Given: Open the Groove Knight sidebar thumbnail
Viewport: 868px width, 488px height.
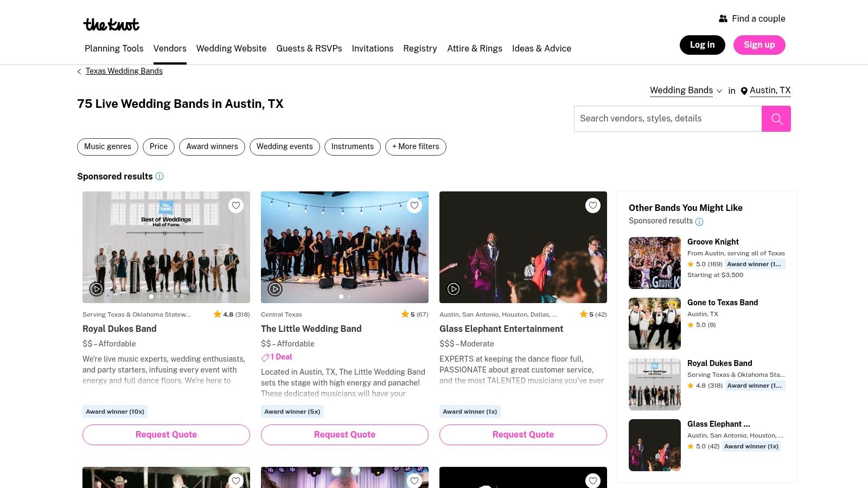Looking at the screenshot, I should [x=655, y=263].
